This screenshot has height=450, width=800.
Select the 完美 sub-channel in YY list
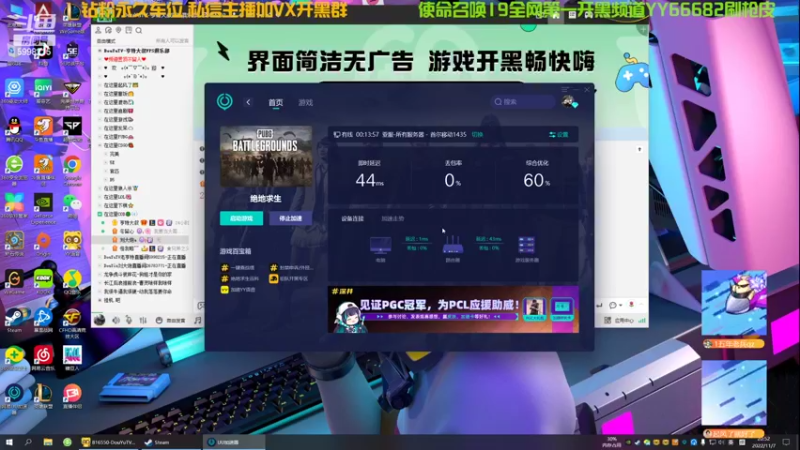click(x=114, y=154)
